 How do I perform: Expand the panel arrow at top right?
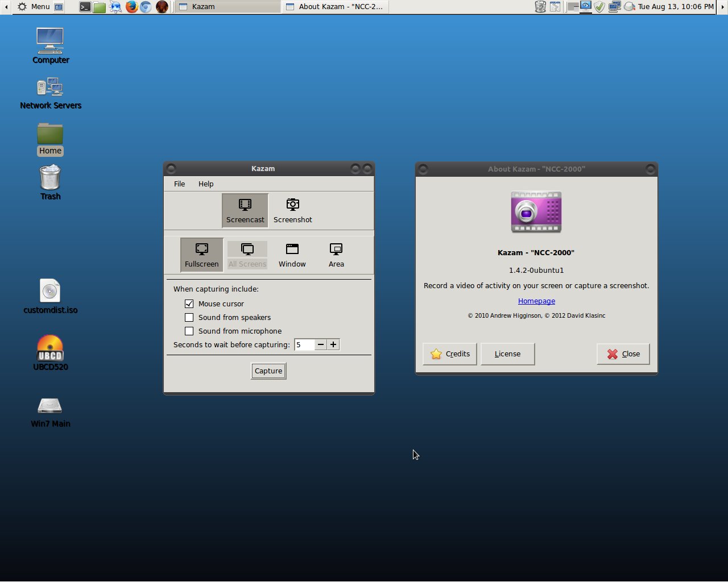click(x=723, y=6)
